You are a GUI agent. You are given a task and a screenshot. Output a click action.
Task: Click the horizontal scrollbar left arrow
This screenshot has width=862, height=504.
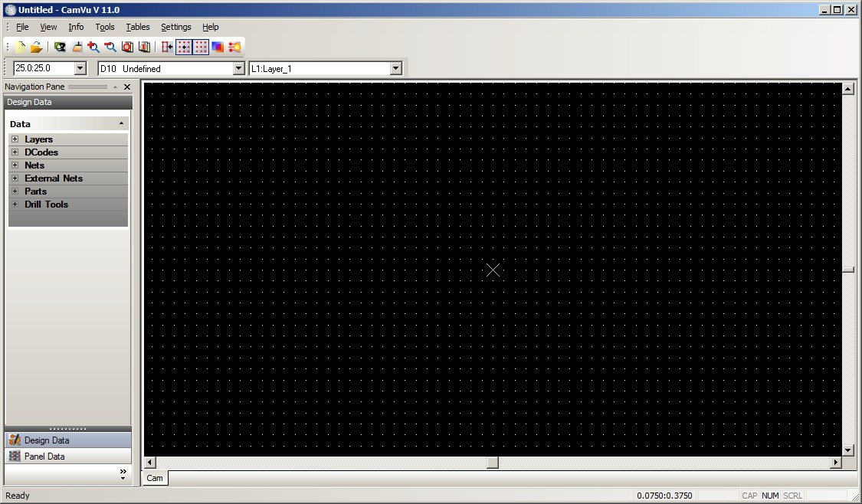point(150,462)
